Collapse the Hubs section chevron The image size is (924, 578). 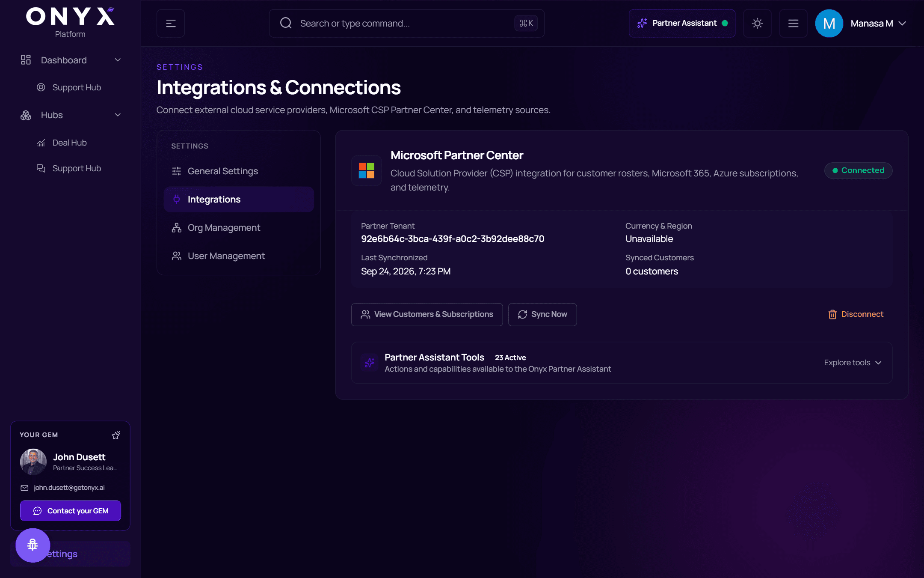[x=118, y=115]
